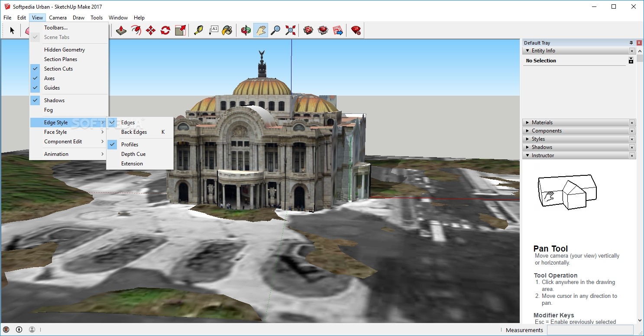Collapse the Entity Info panel
The height and width of the screenshot is (336, 644).
(527, 51)
